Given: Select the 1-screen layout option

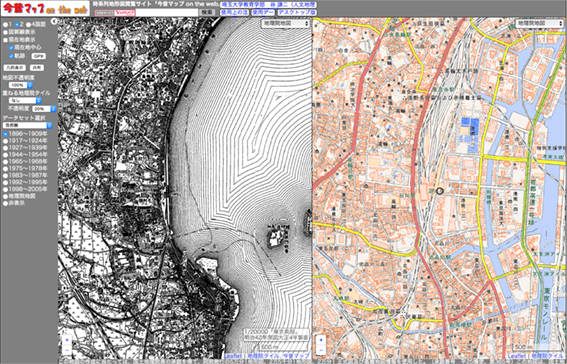Looking at the screenshot, I should [6, 25].
